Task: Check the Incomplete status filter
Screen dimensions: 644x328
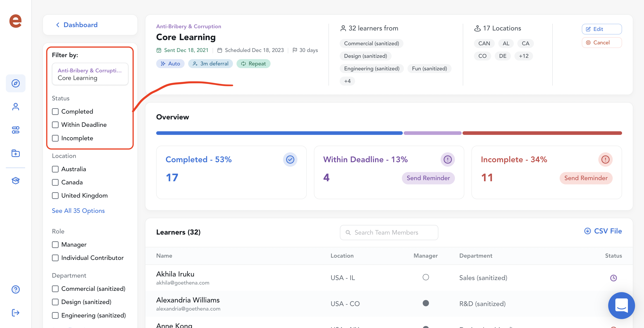Action: click(x=55, y=138)
